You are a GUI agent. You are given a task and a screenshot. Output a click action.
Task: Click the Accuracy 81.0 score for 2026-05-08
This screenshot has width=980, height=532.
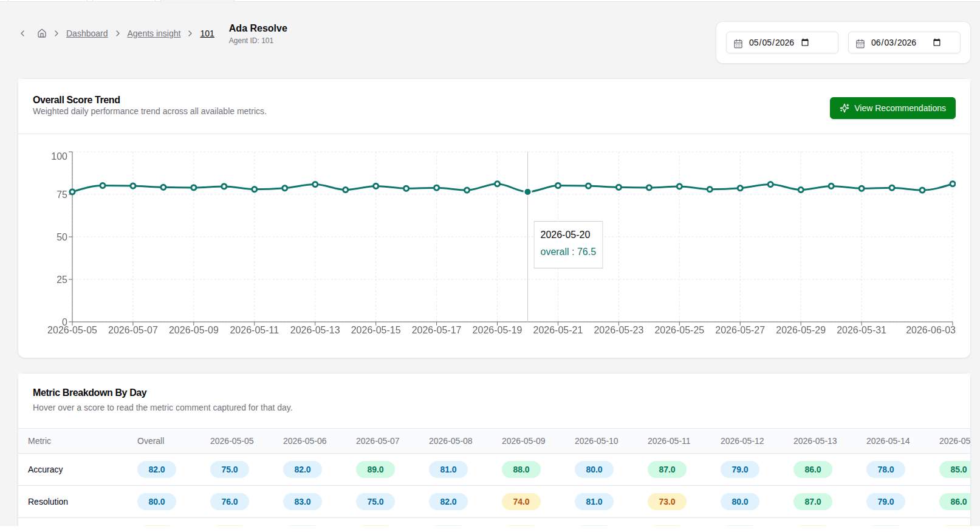tap(448, 469)
